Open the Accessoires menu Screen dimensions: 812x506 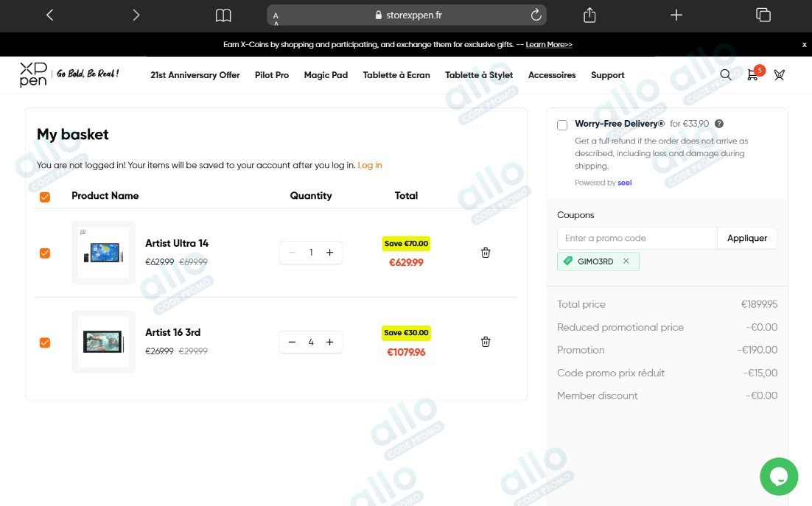(x=552, y=75)
